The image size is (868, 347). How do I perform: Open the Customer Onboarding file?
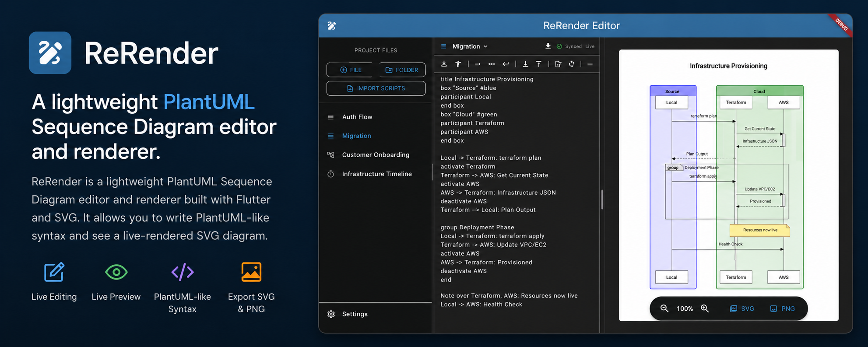(x=376, y=155)
